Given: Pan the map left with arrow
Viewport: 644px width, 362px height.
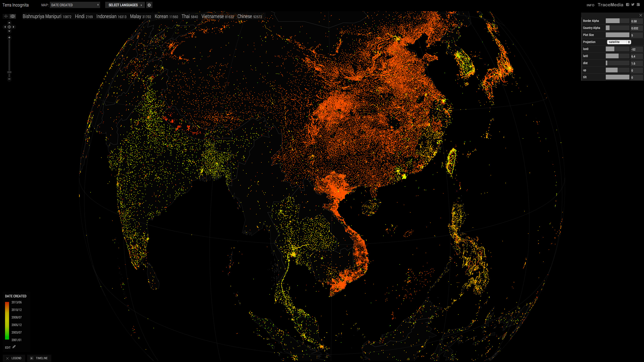Looking at the screenshot, I should 5,27.
